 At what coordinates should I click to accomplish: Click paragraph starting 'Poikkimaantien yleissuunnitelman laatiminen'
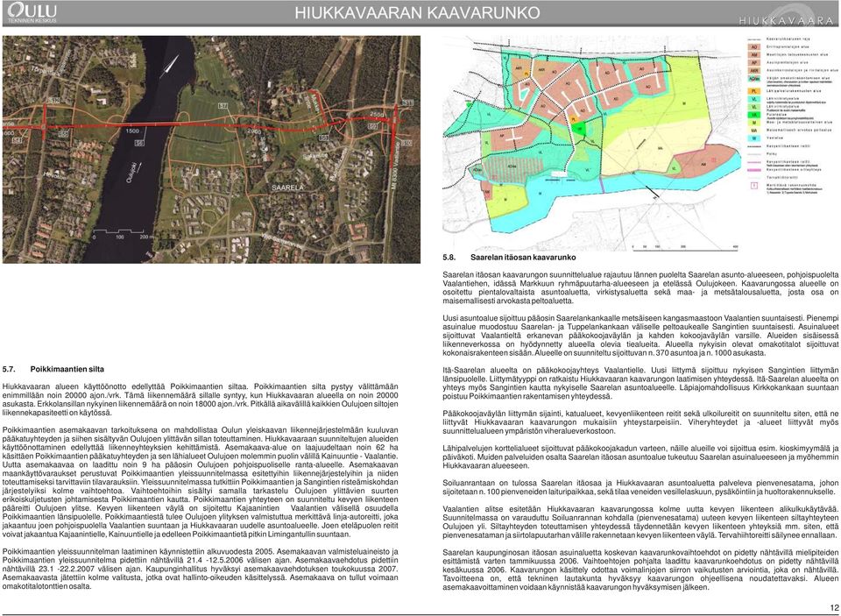click(201, 569)
